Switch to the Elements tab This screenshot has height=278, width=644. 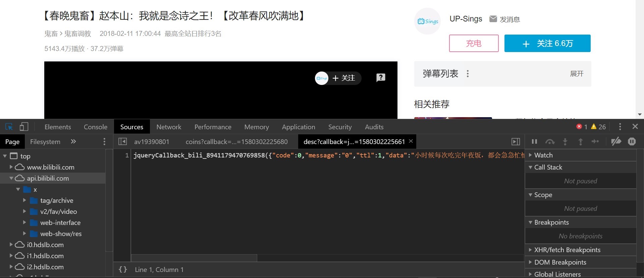click(58, 127)
